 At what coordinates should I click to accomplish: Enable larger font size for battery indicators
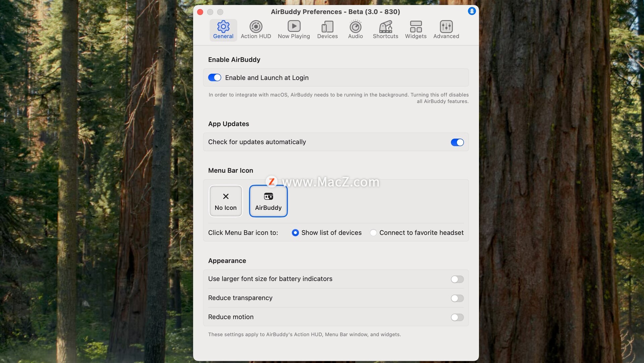[x=457, y=279]
